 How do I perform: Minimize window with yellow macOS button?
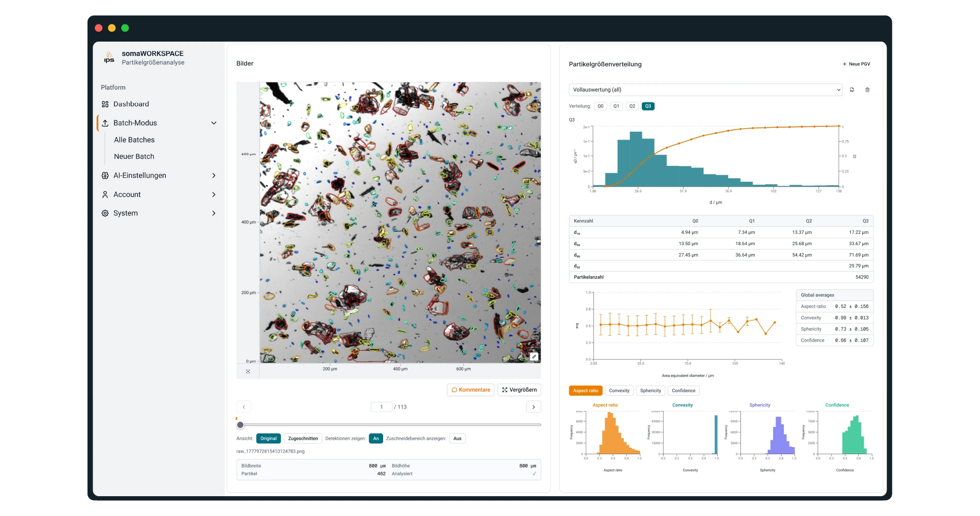112,28
